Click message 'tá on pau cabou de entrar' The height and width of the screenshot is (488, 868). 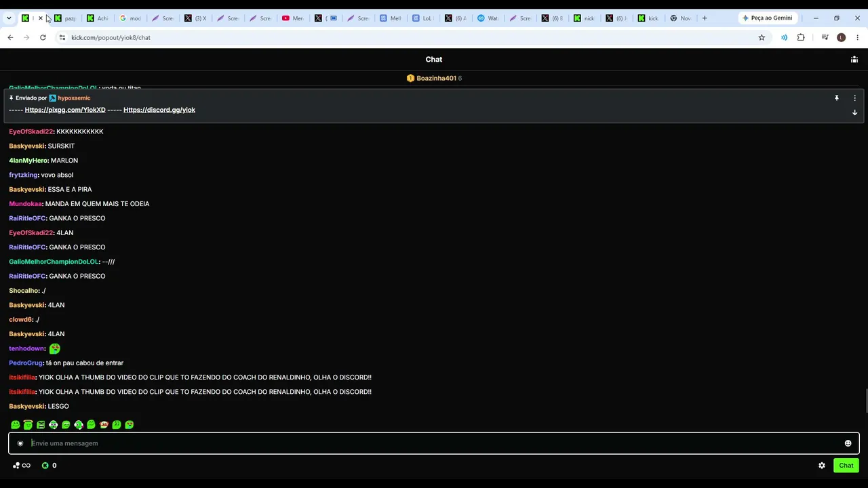tap(85, 363)
